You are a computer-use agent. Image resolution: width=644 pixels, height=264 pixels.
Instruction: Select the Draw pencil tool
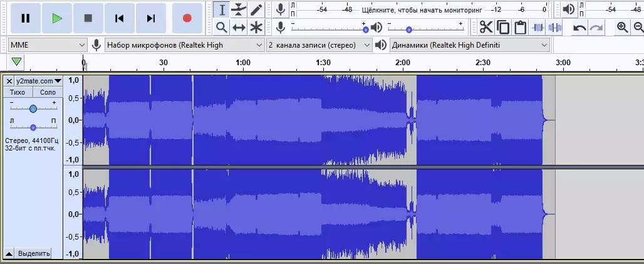(x=256, y=9)
